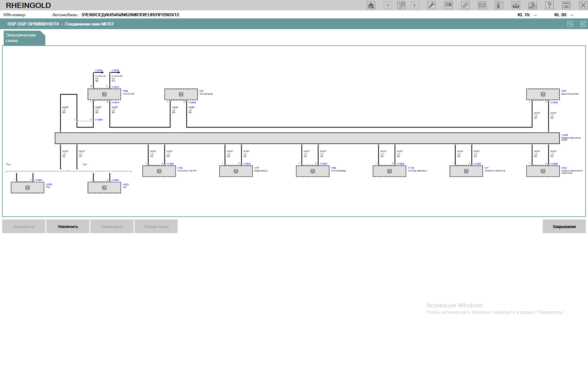Open the N38a CCC/M-ASK component symbol
The width and height of the screenshot is (588, 368).
pos(104,94)
